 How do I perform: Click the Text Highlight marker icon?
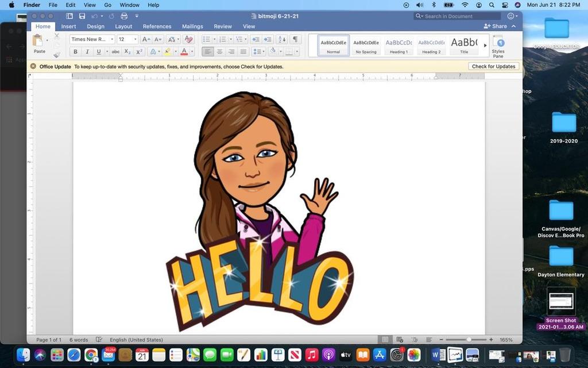pos(167,51)
